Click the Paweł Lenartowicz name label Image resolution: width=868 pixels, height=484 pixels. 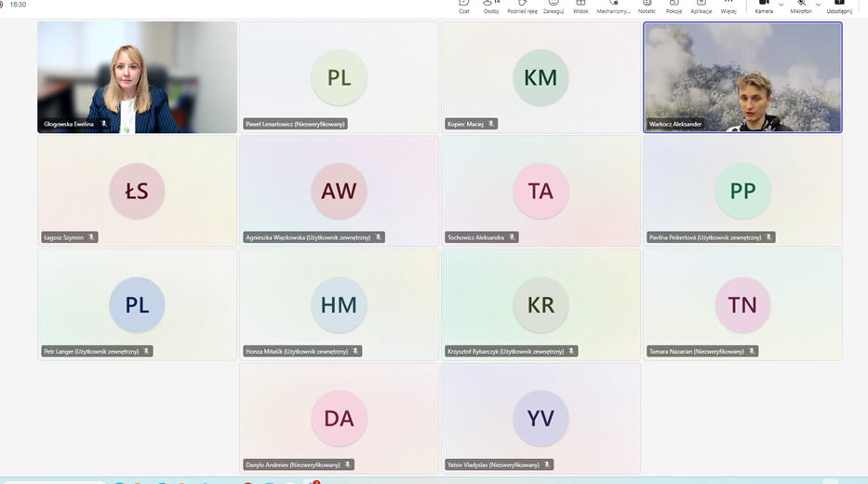click(295, 124)
